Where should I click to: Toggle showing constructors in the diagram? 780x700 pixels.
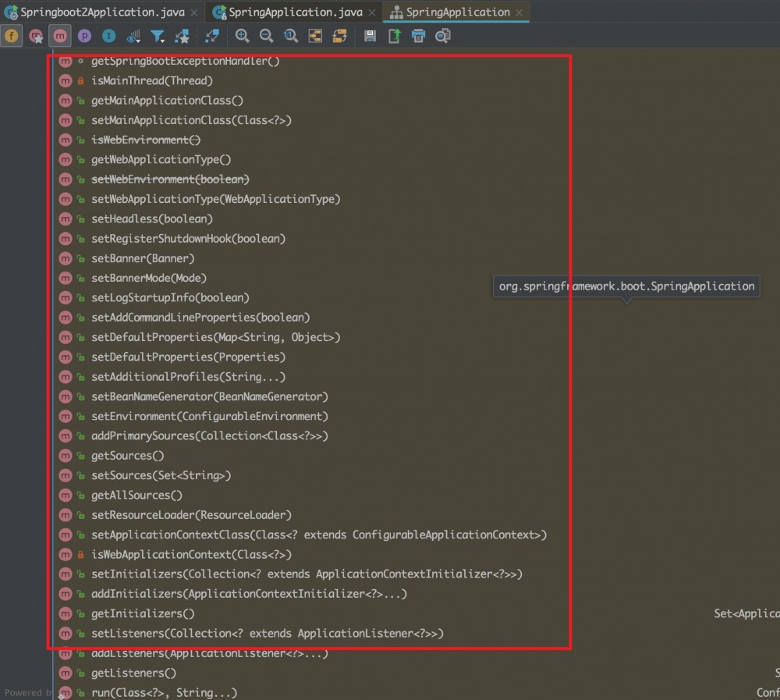point(37,35)
